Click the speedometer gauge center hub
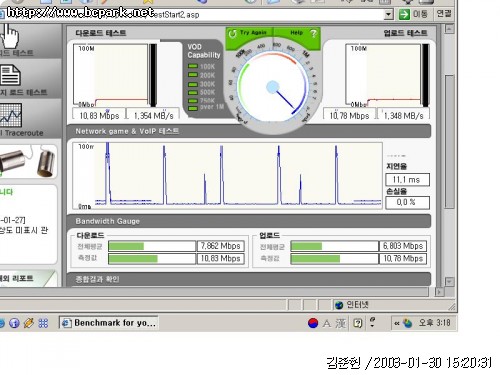 273,87
